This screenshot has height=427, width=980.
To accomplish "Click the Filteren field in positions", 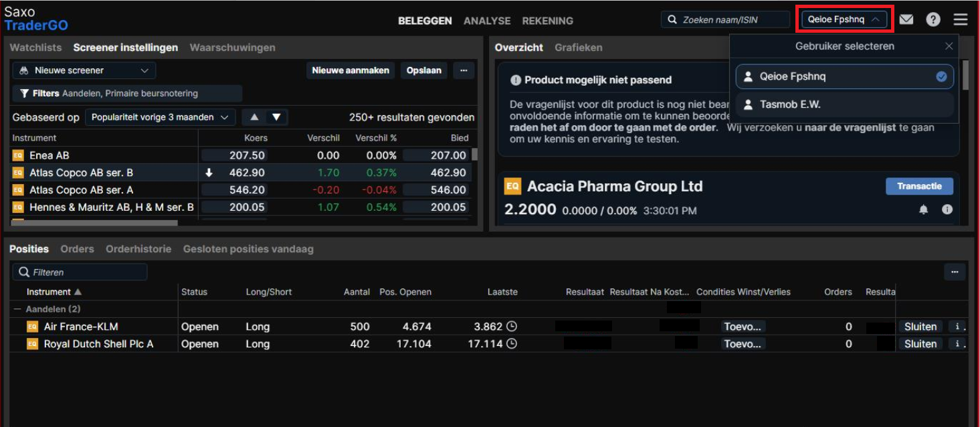I will click(x=80, y=272).
